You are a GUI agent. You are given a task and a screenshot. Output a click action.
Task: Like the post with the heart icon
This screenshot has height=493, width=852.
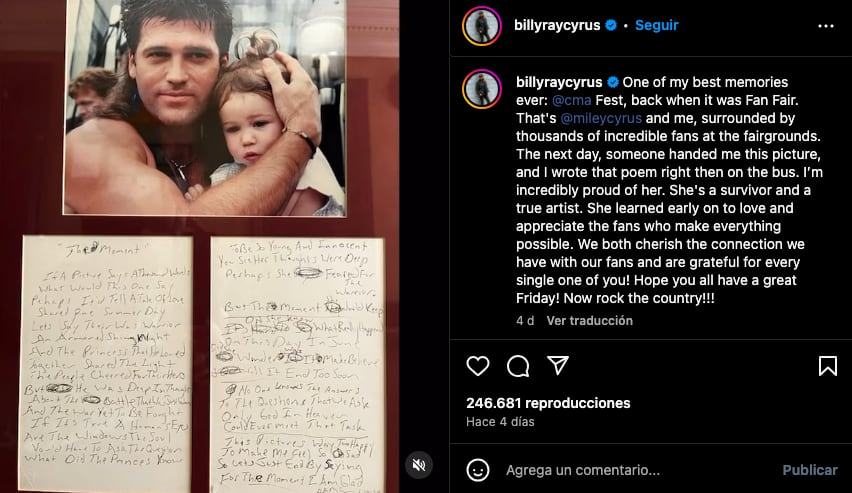point(478,366)
